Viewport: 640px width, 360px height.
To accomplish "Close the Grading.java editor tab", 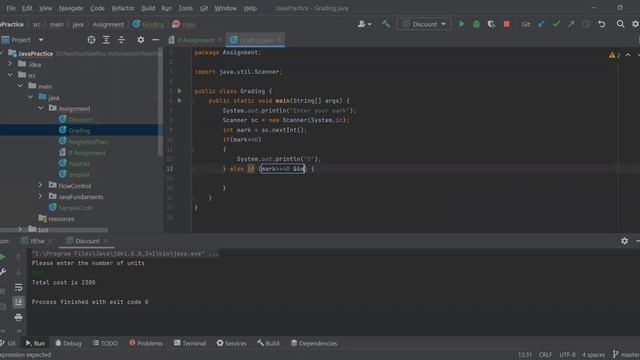I will click(x=279, y=40).
